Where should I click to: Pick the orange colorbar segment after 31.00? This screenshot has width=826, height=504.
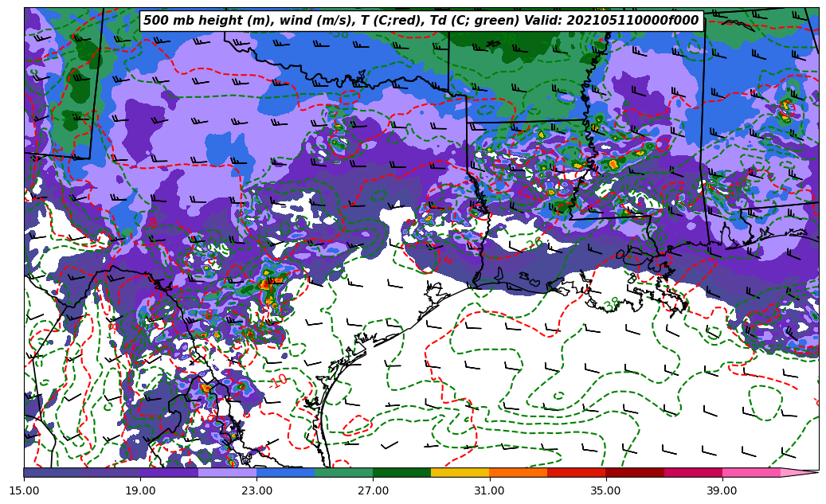(x=519, y=472)
